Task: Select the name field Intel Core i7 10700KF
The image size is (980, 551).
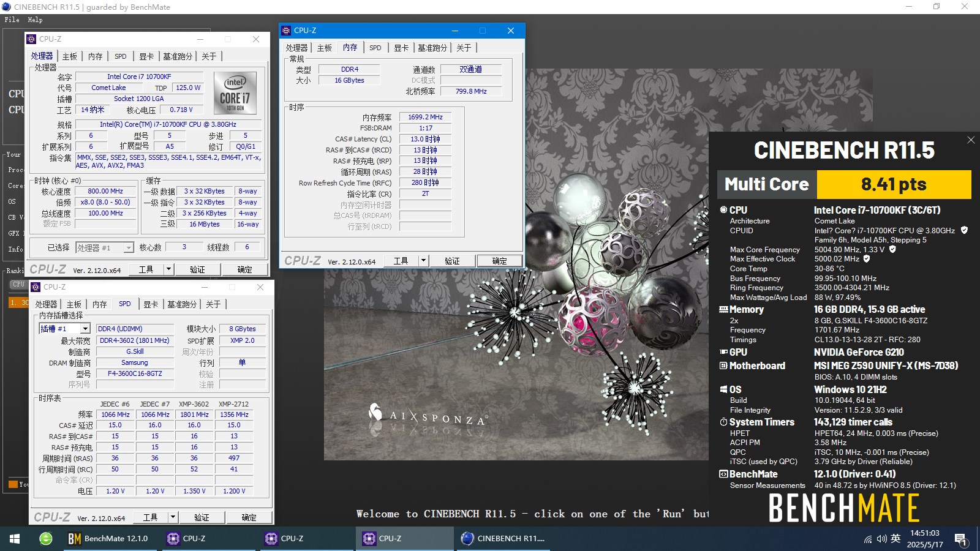Action: [139, 77]
